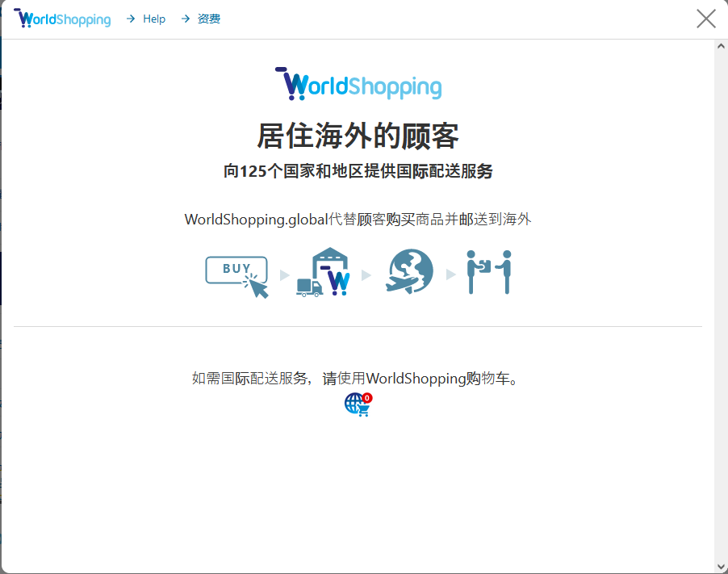Click the globe with airplane icon

409,272
